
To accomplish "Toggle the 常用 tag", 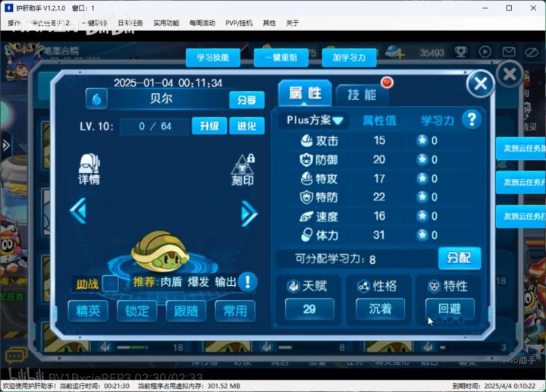I will pyautogui.click(x=235, y=311).
